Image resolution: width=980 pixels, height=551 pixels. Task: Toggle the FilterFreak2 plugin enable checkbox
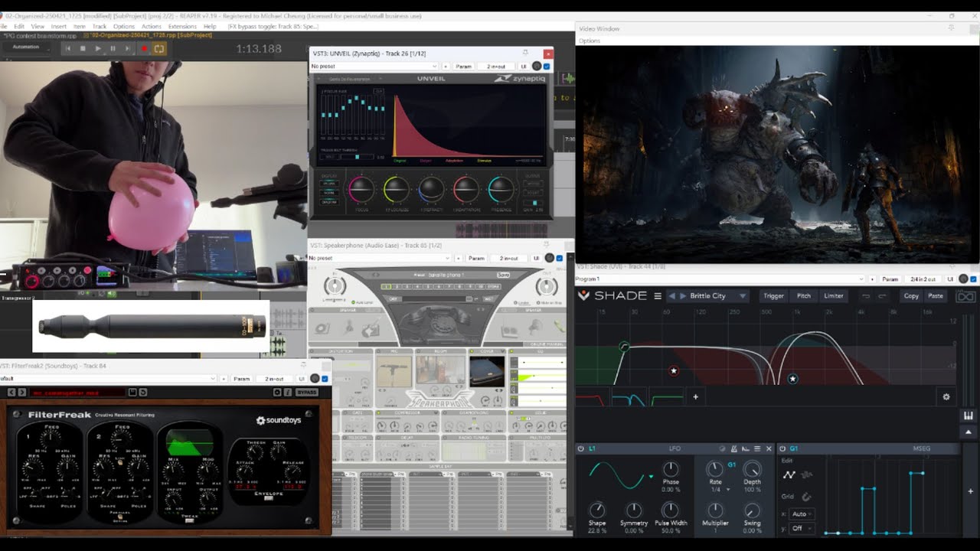325,379
